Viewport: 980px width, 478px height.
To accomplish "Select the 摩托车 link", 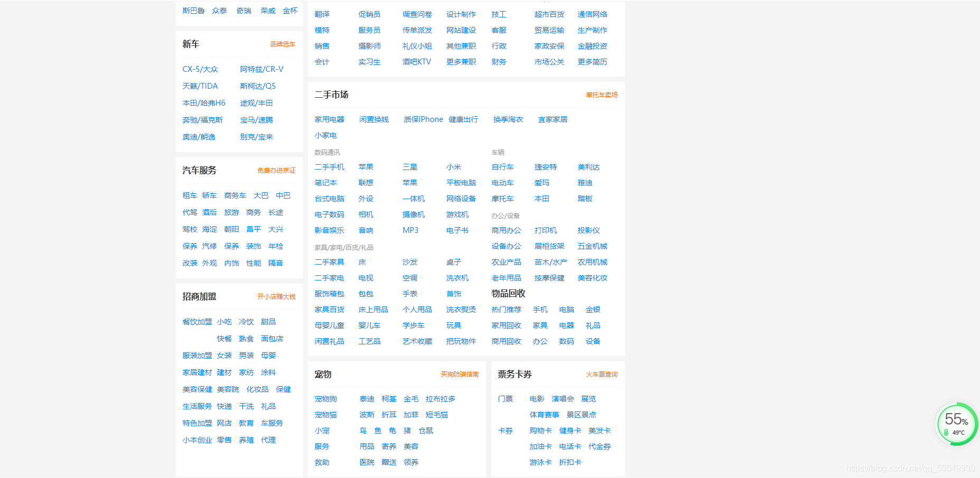I will [x=502, y=199].
